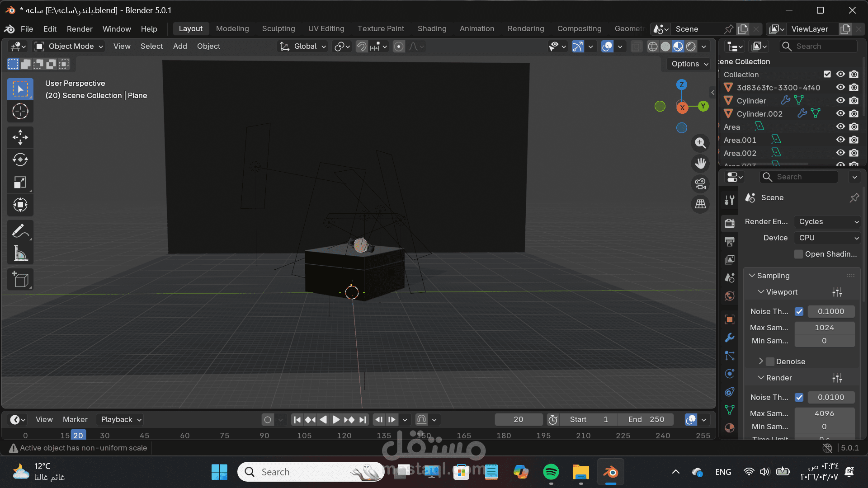Image resolution: width=868 pixels, height=488 pixels.
Task: Open the Object Mode dropdown
Action: (x=69, y=47)
